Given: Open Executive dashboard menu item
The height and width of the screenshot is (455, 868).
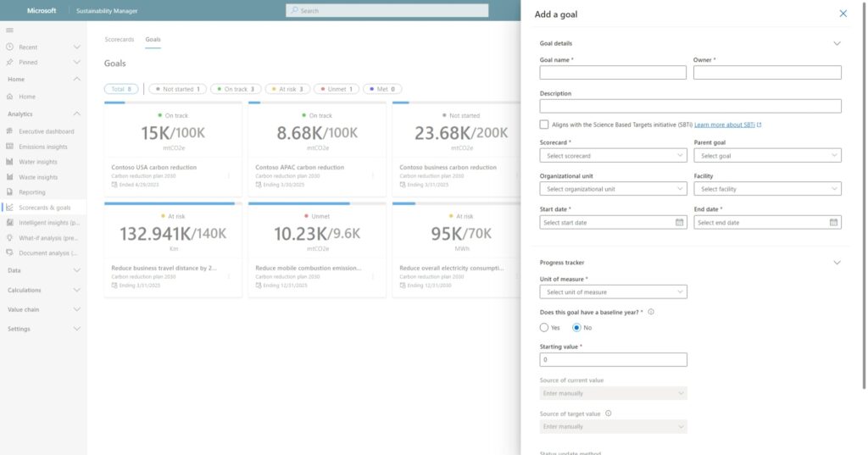Looking at the screenshot, I should pos(43,131).
